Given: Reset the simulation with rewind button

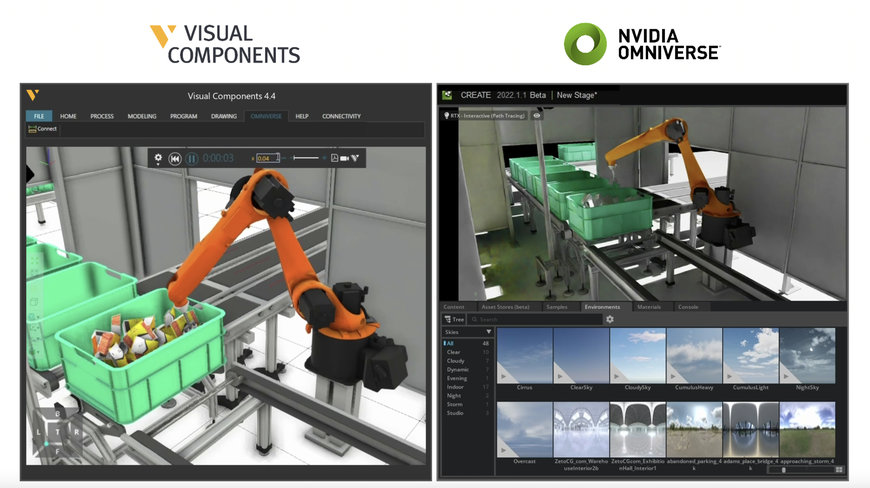Looking at the screenshot, I should (x=175, y=159).
